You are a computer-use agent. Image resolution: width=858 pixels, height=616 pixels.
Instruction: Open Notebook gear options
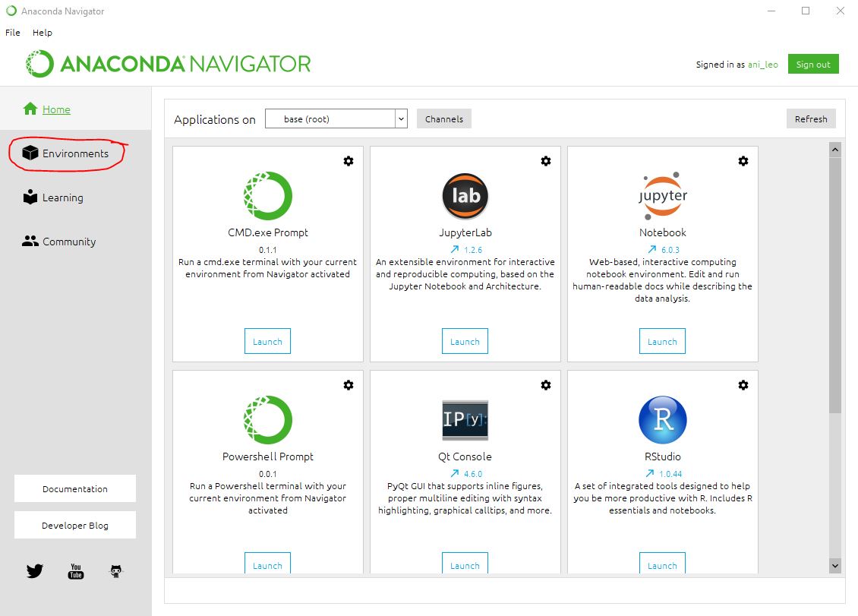(743, 161)
